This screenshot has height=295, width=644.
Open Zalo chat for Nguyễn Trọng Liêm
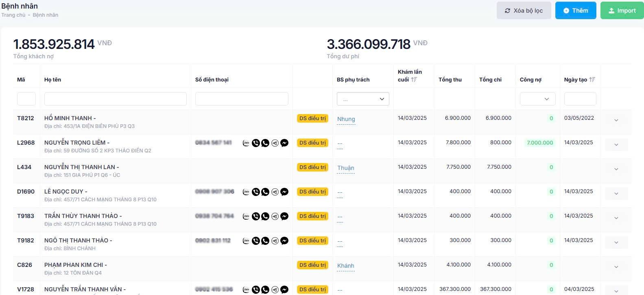coord(246,143)
